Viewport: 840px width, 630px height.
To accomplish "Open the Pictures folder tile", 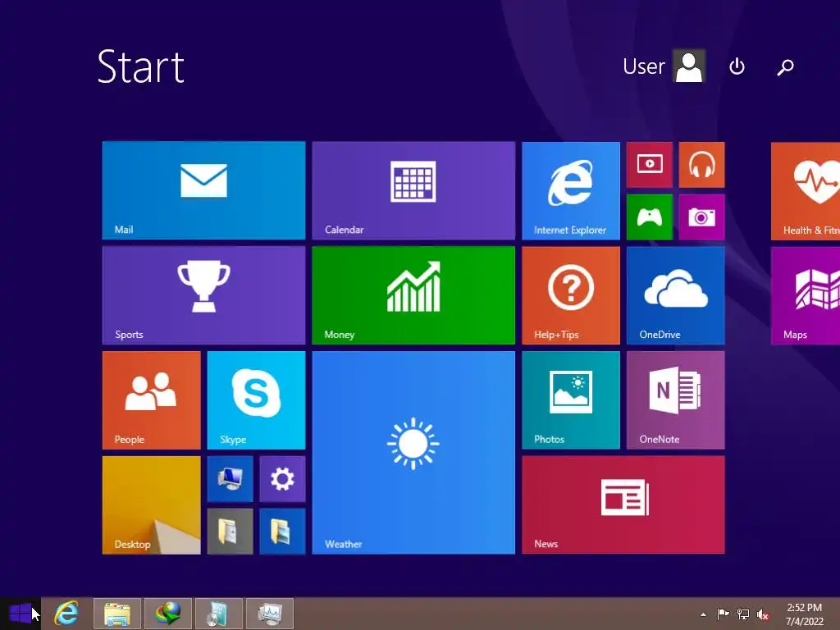I will (282, 532).
